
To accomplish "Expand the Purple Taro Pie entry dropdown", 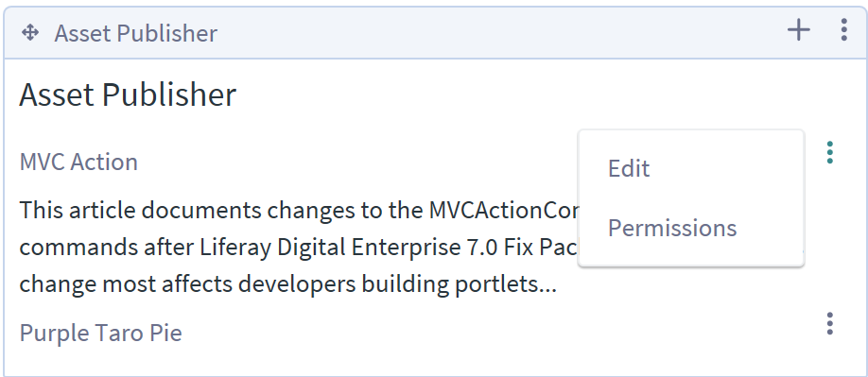I will 830,323.
